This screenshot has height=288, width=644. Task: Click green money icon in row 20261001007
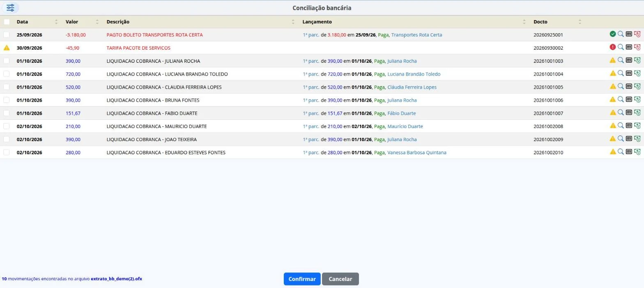coord(637,113)
